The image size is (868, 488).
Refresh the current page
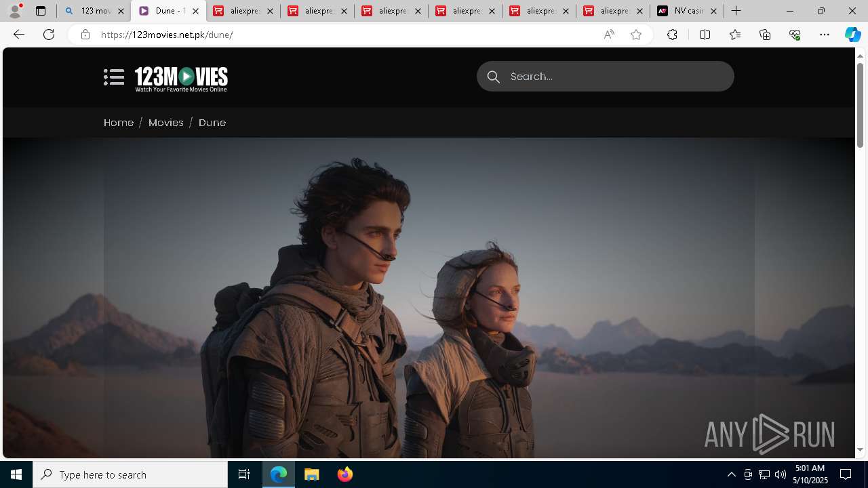(x=49, y=35)
